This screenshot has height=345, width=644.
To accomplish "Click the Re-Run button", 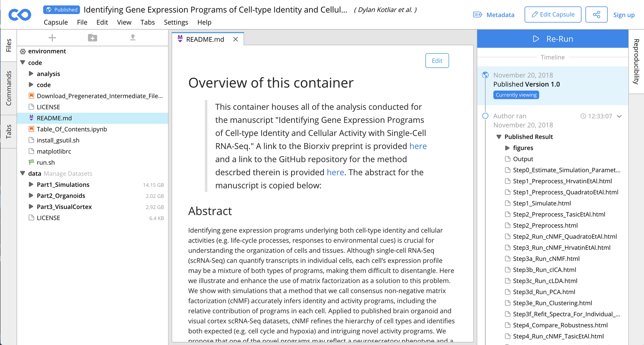I will point(553,39).
